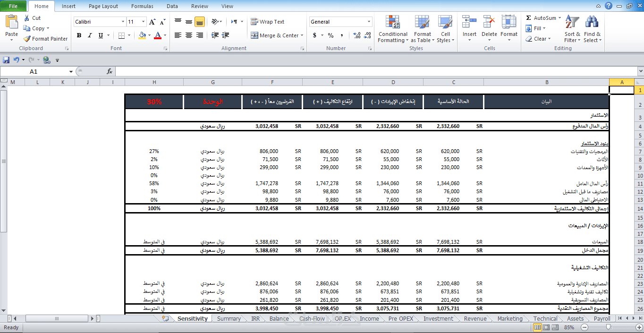Click the Increase Decimal icon

tap(356, 35)
